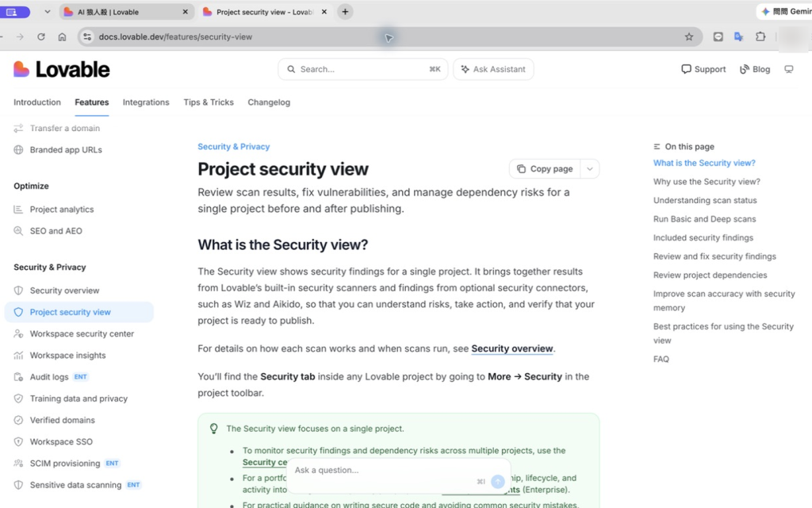Go forward with browser arrow
The height and width of the screenshot is (508, 812).
click(20, 37)
